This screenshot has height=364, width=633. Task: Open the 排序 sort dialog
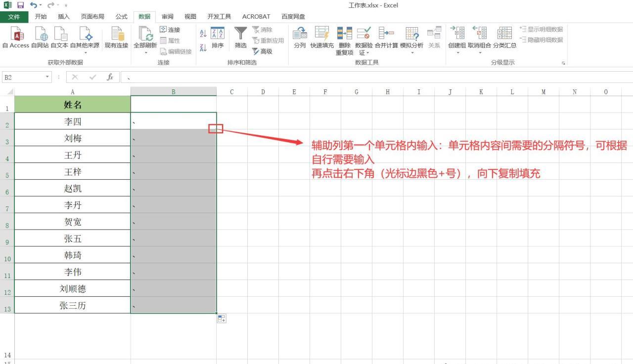218,38
